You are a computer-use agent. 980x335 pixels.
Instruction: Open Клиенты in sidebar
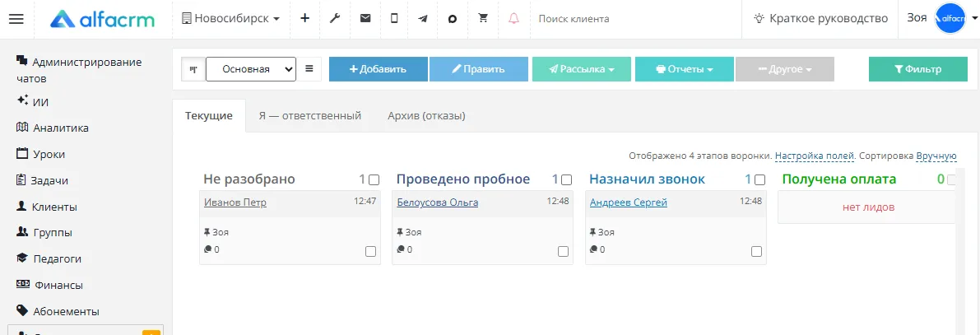(46, 207)
